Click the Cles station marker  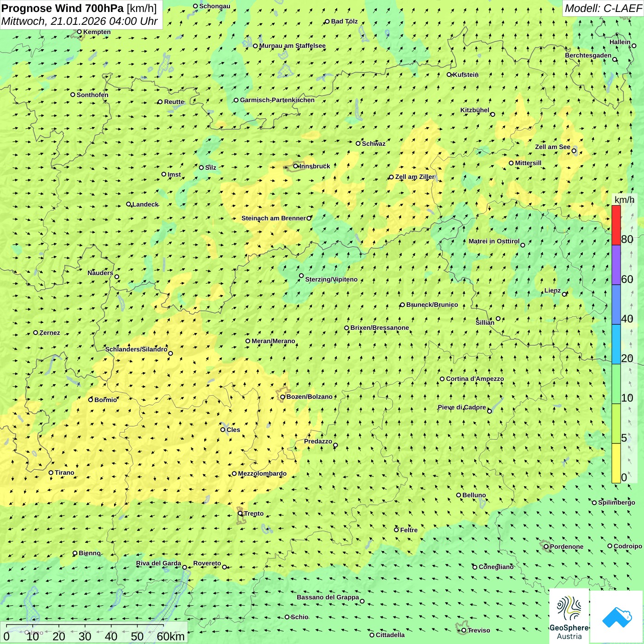coord(223,430)
